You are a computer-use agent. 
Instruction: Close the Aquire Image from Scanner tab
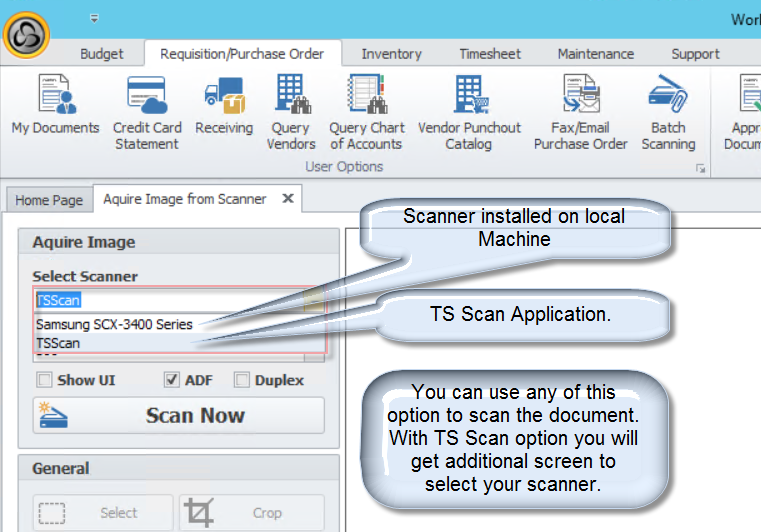click(x=288, y=199)
